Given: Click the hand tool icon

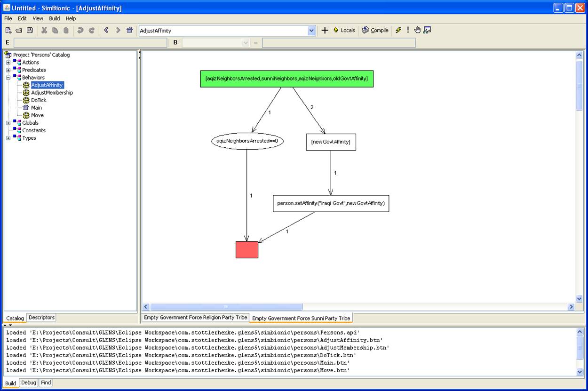Looking at the screenshot, I should 417,30.
